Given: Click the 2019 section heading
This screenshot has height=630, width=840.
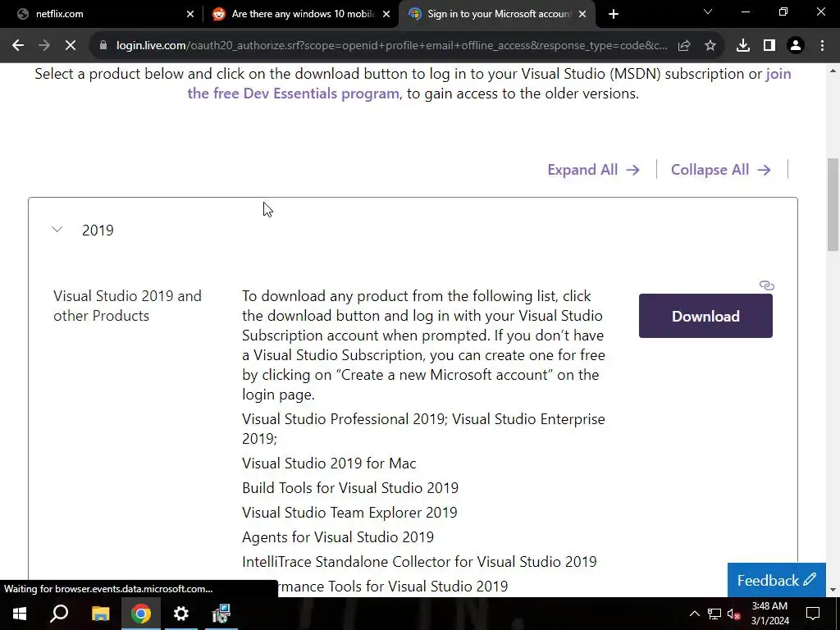Looking at the screenshot, I should (x=98, y=231).
